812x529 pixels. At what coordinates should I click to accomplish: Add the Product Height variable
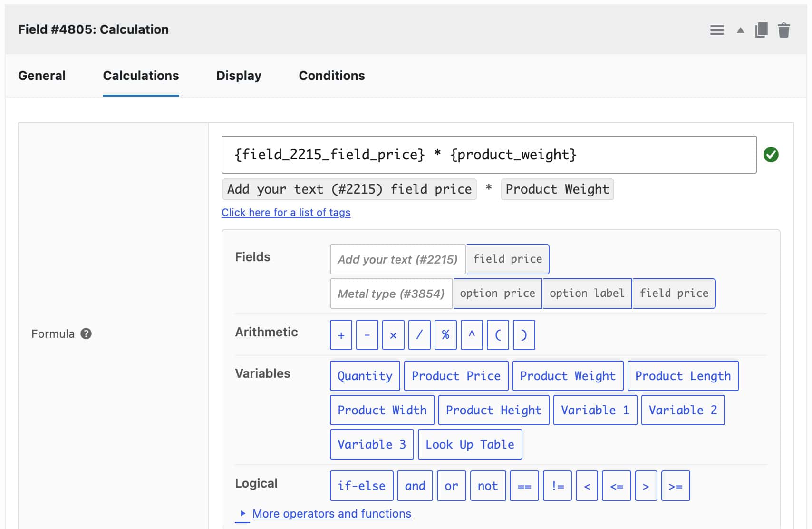[493, 410]
